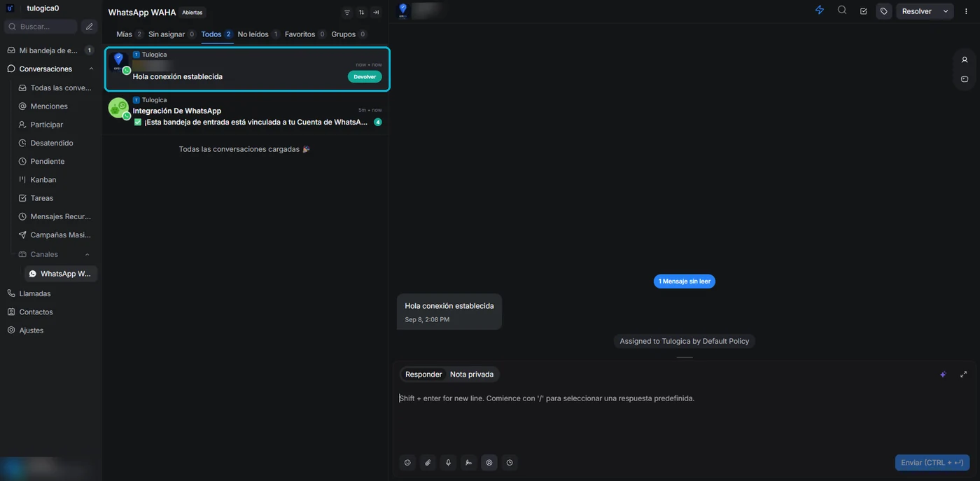Open Contactos in the sidebar

tap(36, 312)
